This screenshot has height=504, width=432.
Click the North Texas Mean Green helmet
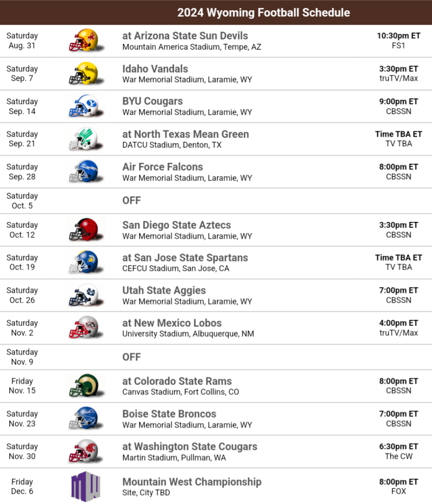pos(84,139)
